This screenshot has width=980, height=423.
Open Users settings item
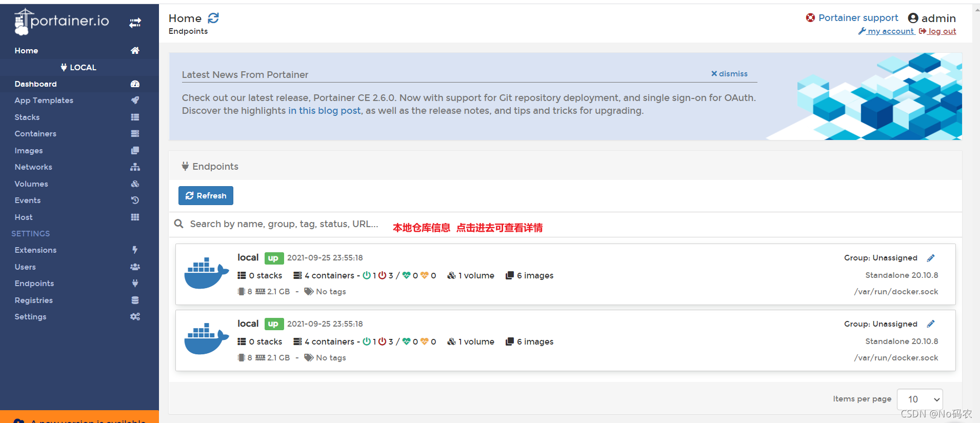pyautogui.click(x=25, y=267)
